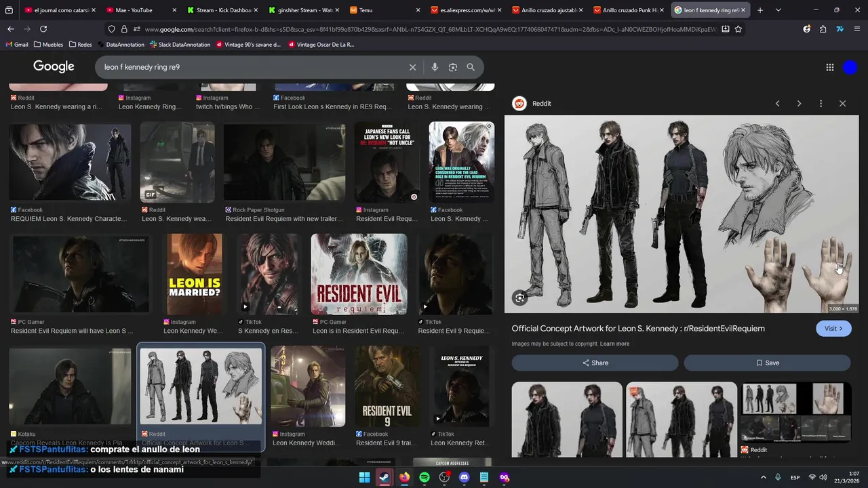Start voice search with microphone icon
868x488 pixels.
point(435,67)
